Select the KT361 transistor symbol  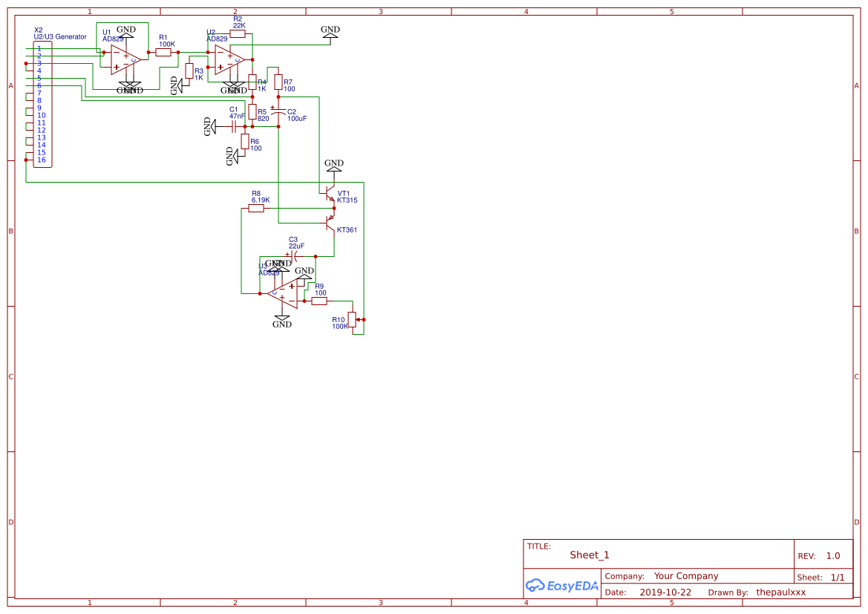331,221
